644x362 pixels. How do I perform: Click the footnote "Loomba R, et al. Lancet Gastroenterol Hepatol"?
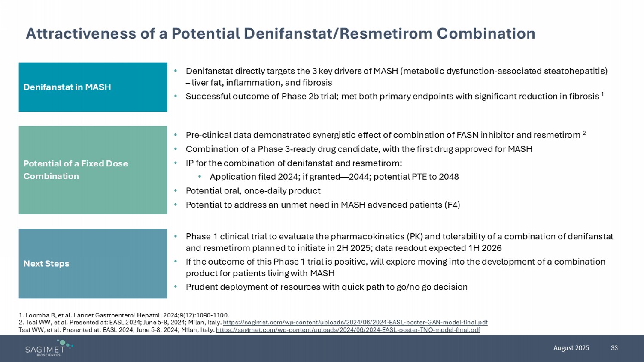point(124,315)
